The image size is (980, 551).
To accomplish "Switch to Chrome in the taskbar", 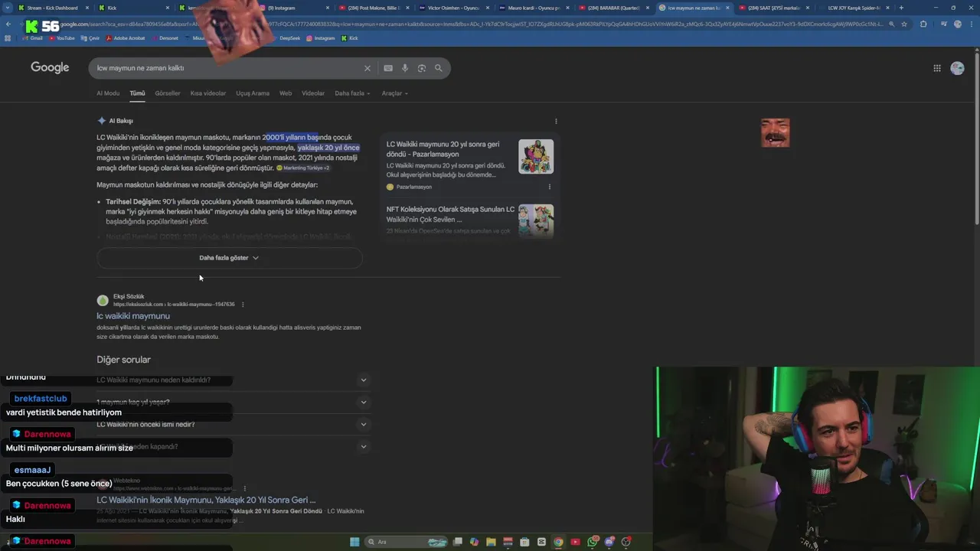I will pos(558,542).
